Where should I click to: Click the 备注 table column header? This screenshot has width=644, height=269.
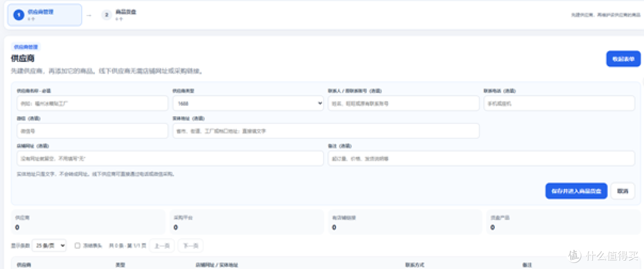[527, 265]
